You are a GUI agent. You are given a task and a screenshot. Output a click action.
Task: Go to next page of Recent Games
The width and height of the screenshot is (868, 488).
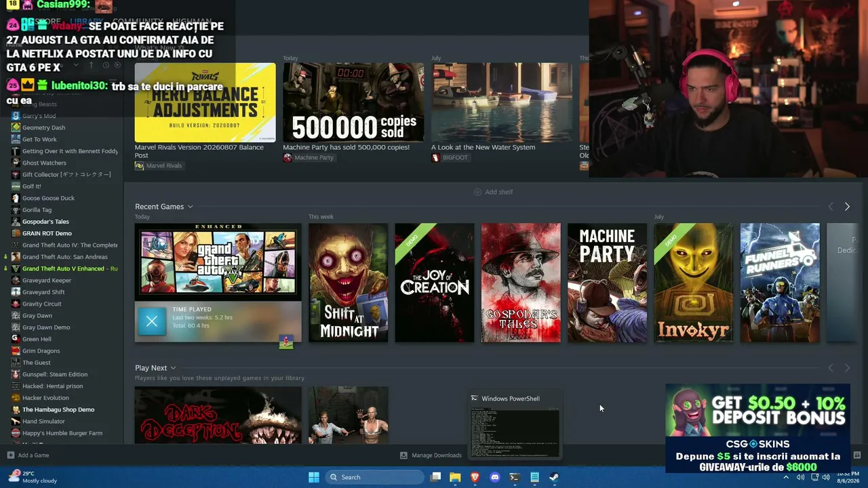point(847,207)
